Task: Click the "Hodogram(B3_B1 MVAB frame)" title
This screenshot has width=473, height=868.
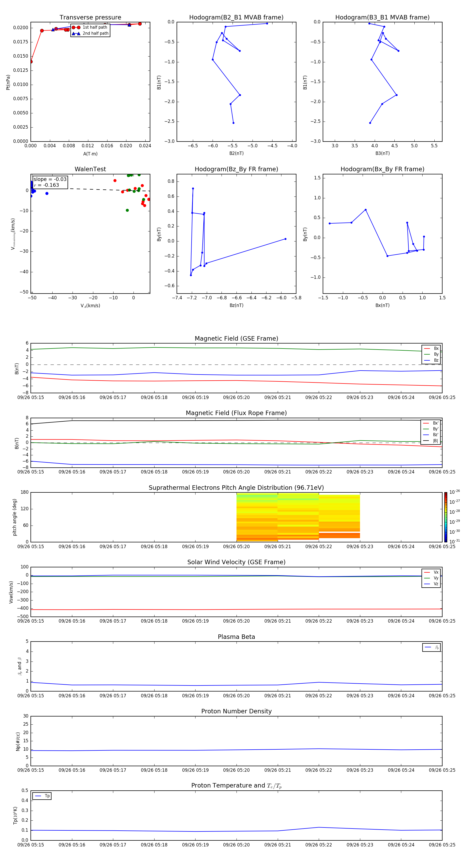Action: pyautogui.click(x=382, y=17)
